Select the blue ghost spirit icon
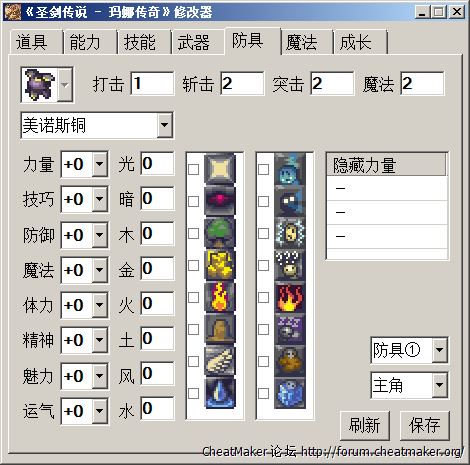 [x=290, y=169]
